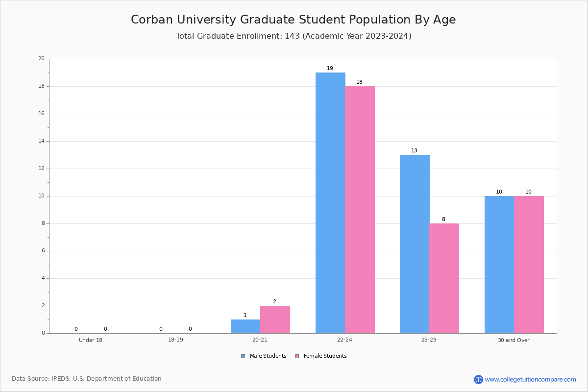Click the Under 18 axis label
This screenshot has height=392, width=588.
click(x=91, y=340)
